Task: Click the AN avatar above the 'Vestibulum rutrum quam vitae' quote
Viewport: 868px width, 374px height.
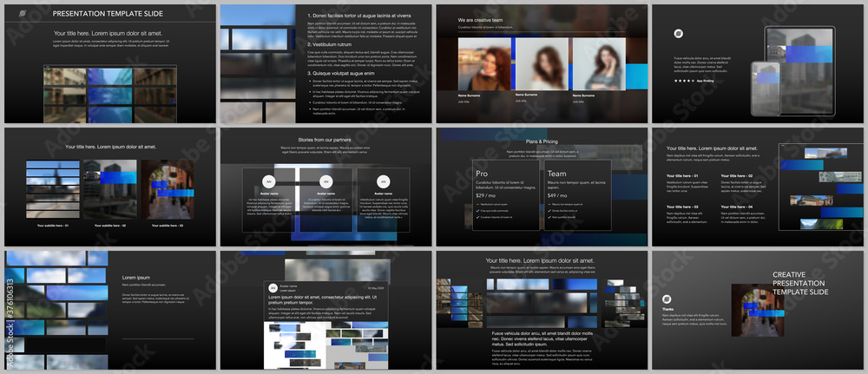Action: tap(383, 181)
